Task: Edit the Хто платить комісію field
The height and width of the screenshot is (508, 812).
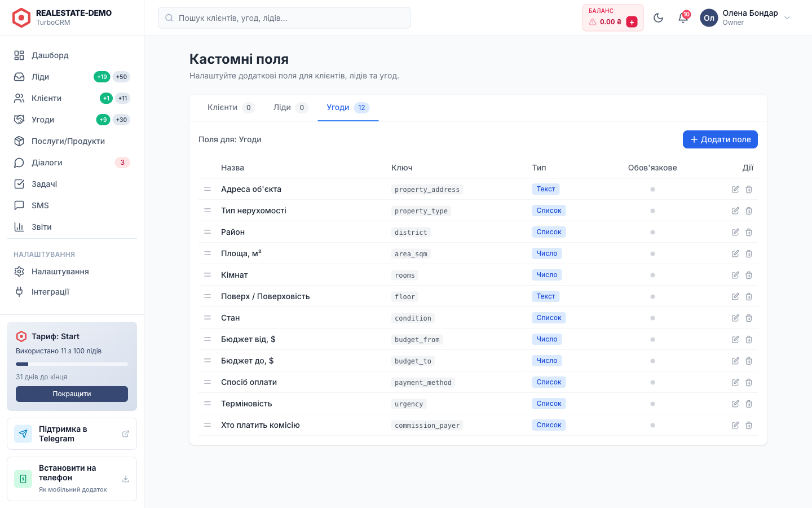Action: tap(735, 425)
